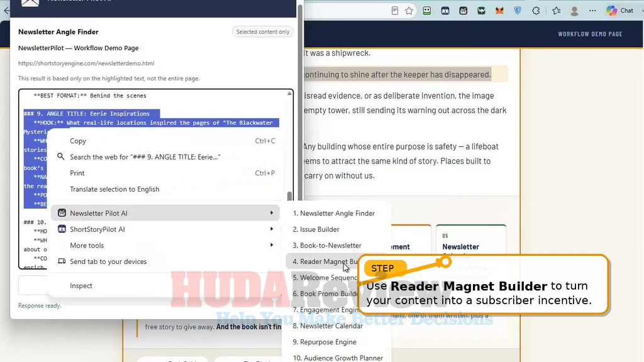This screenshot has height=362, width=644.
Task: Select 9. Repurpose Engine
Action: [x=336, y=341]
